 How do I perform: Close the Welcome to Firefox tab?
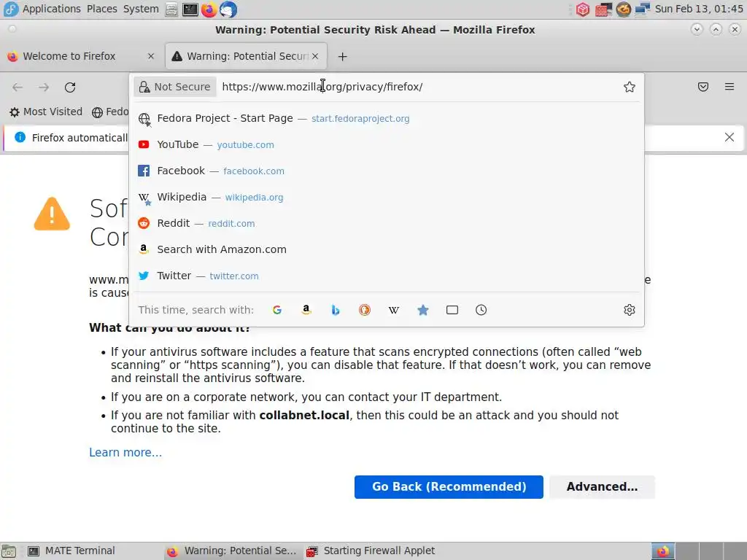(150, 56)
